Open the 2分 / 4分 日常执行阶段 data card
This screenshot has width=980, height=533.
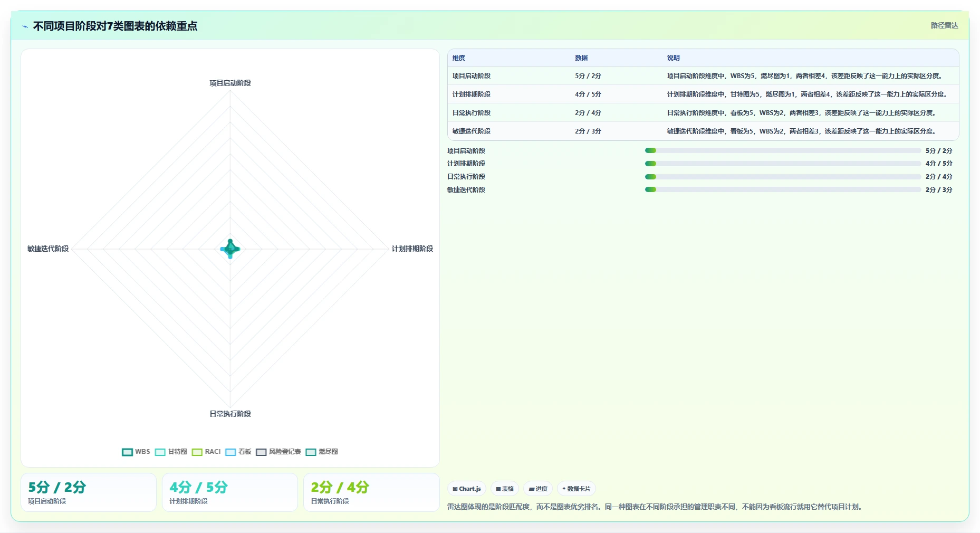click(x=371, y=492)
